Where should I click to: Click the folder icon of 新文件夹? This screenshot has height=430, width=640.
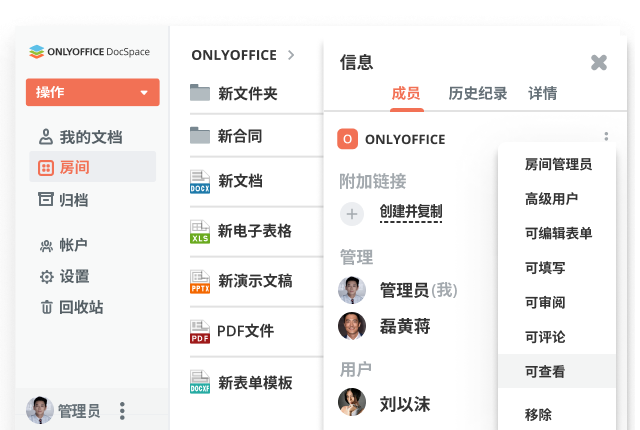point(200,93)
